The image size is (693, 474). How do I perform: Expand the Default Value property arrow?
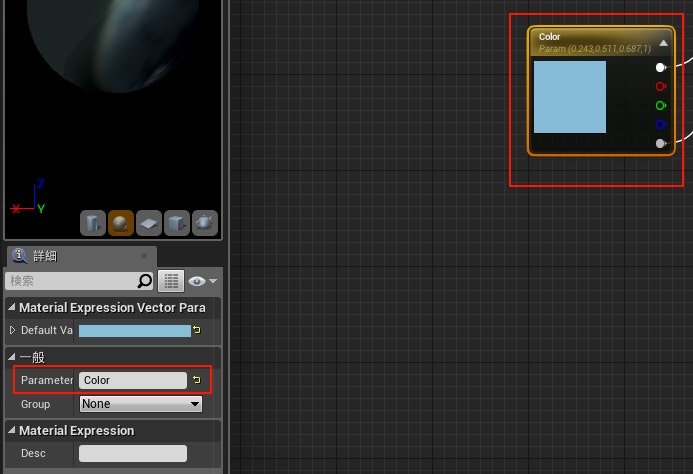12,330
